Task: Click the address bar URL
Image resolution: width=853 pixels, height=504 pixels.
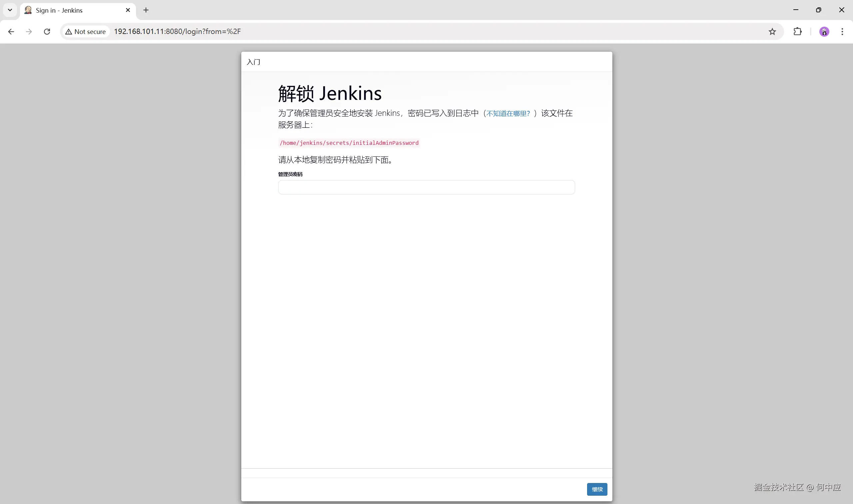Action: coord(177,31)
